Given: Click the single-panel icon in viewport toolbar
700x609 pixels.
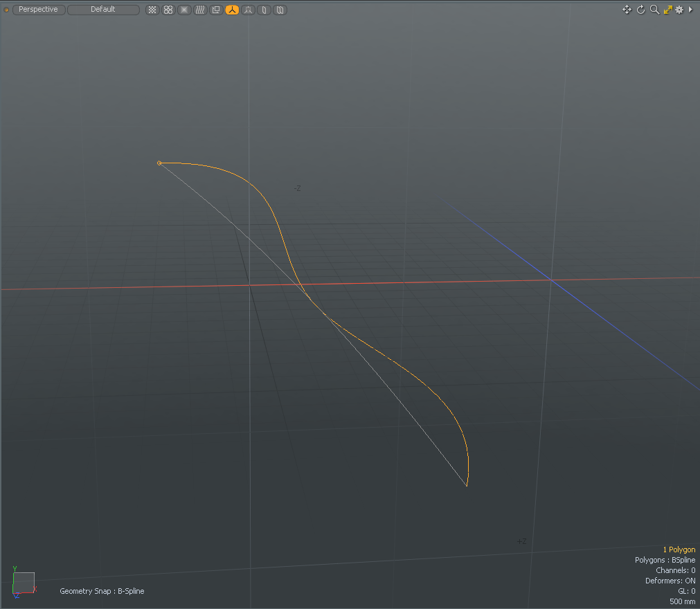Looking at the screenshot, I should 264,10.
